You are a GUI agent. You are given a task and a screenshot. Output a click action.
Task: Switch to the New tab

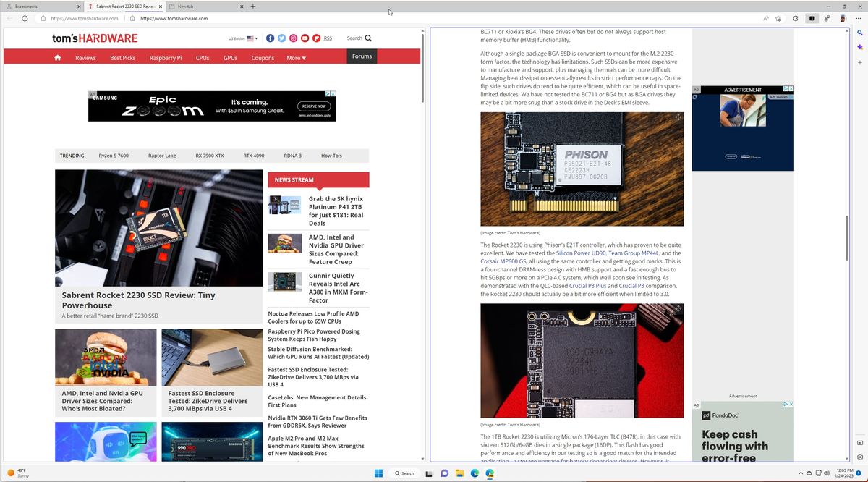tap(187, 6)
